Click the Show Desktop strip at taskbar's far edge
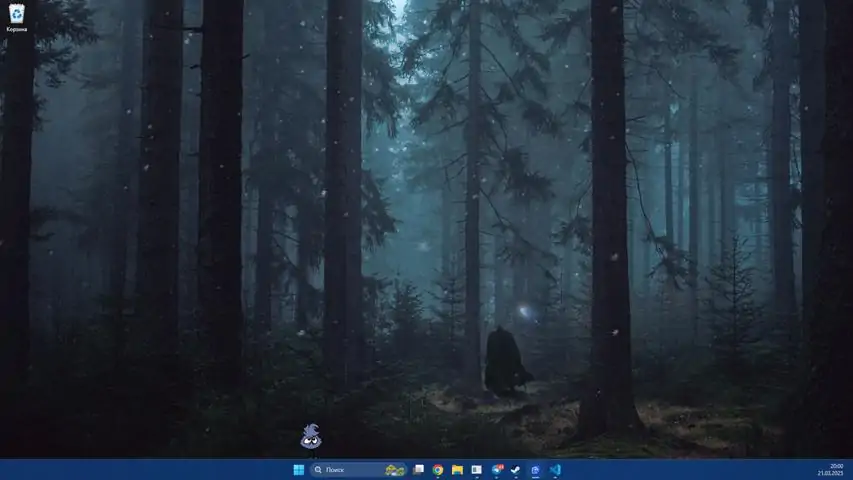 click(x=850, y=470)
